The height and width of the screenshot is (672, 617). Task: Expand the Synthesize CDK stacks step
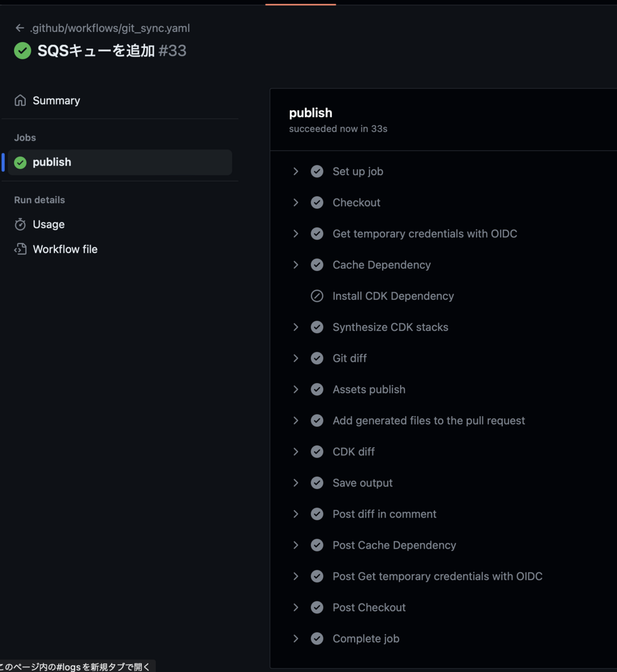click(x=296, y=327)
